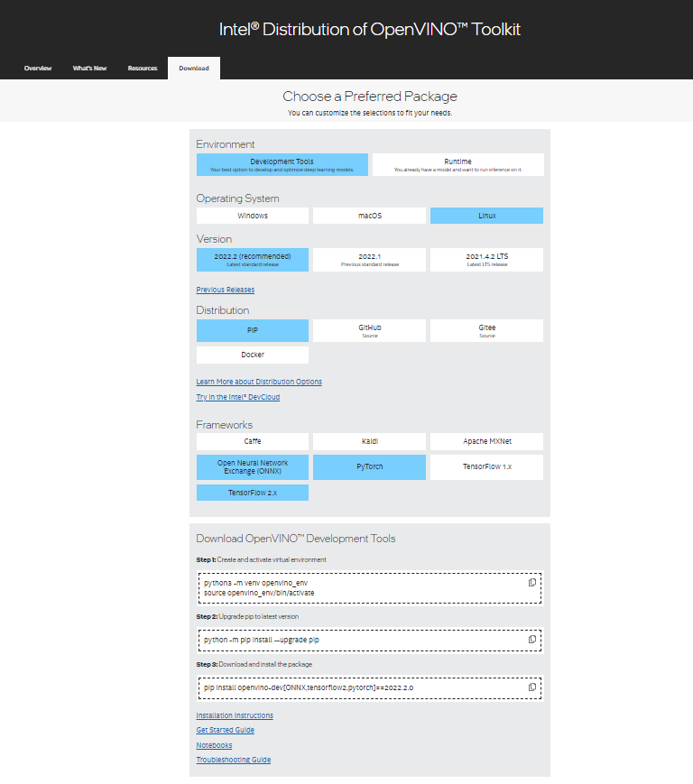
Task: Open the What's New tab
Action: [x=89, y=68]
